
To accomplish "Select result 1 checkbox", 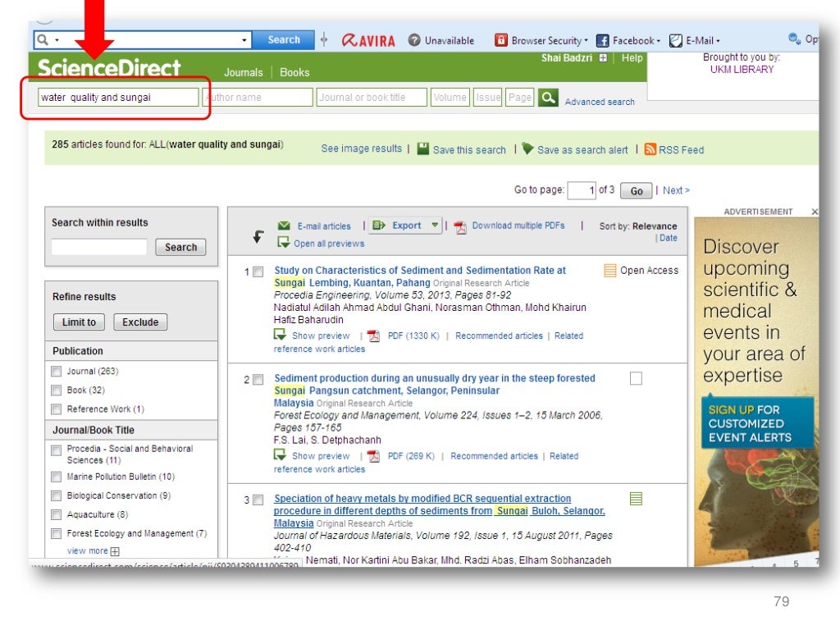I will click(x=258, y=272).
